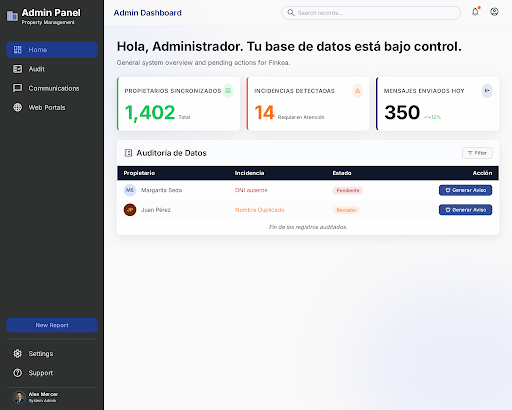Click the Revisión status badge
This screenshot has width=512, height=410.
(346, 210)
